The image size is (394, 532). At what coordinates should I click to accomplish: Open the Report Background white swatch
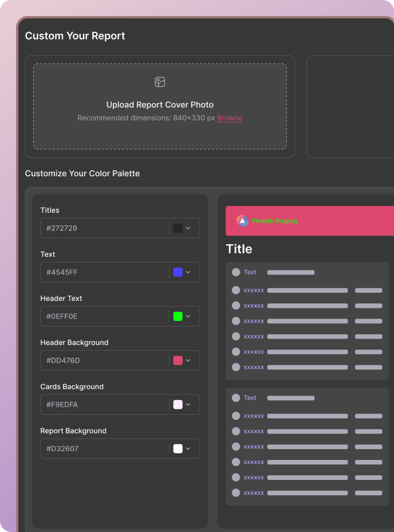(x=178, y=448)
